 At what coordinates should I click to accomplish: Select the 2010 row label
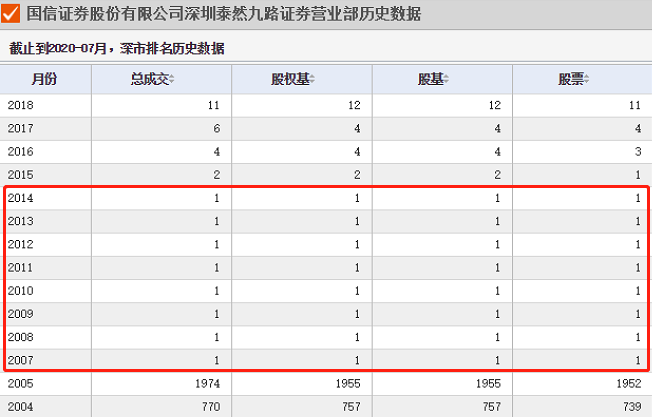tap(20, 291)
